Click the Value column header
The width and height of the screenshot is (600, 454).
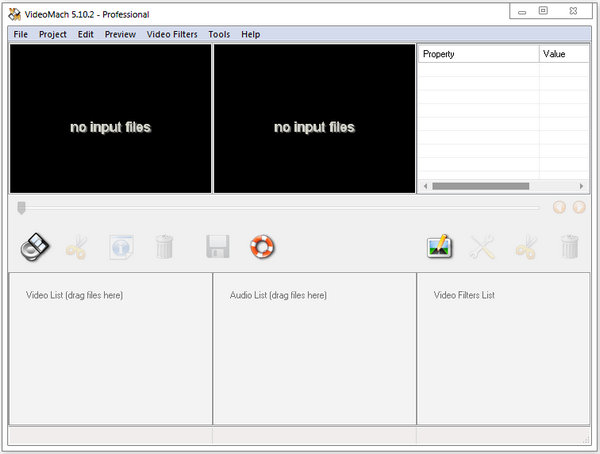coord(563,54)
